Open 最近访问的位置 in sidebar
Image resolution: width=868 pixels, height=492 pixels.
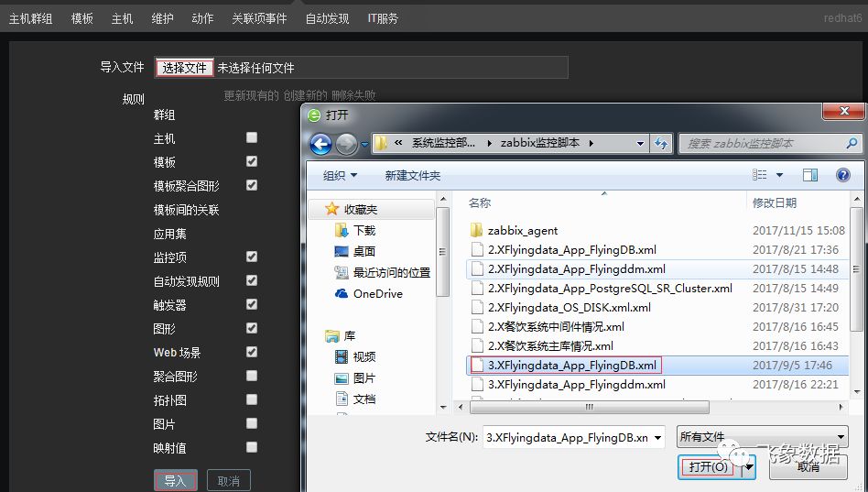click(383, 272)
